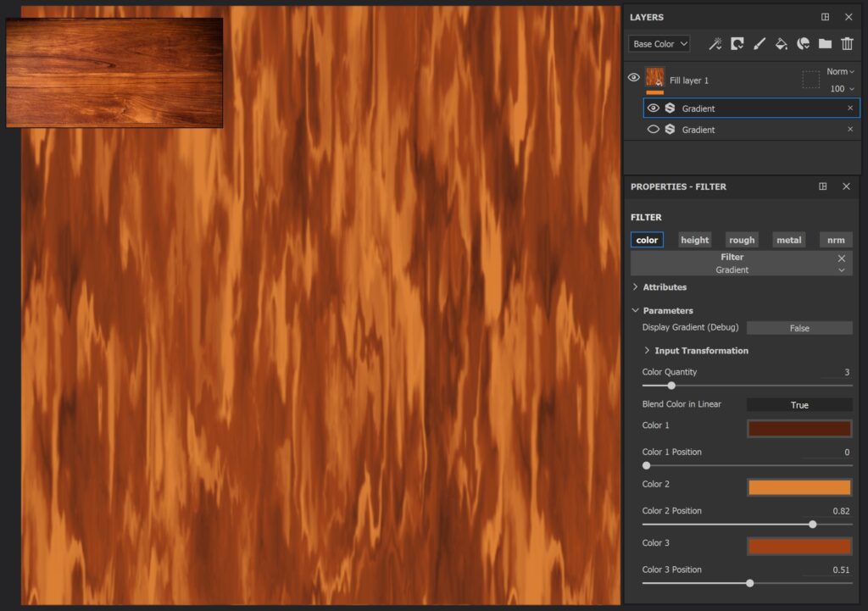Toggle Display Gradient (Debug) False button
The width and height of the screenshot is (868, 611).
coord(799,328)
